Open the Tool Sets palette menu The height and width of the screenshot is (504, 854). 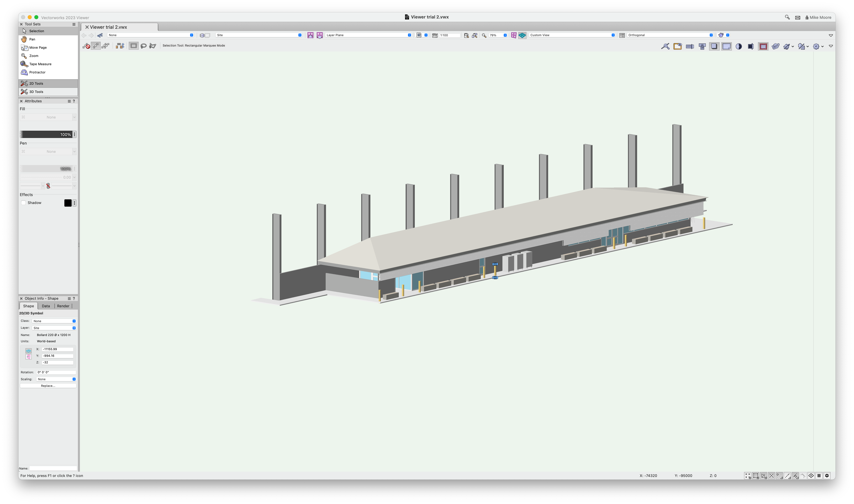74,24
